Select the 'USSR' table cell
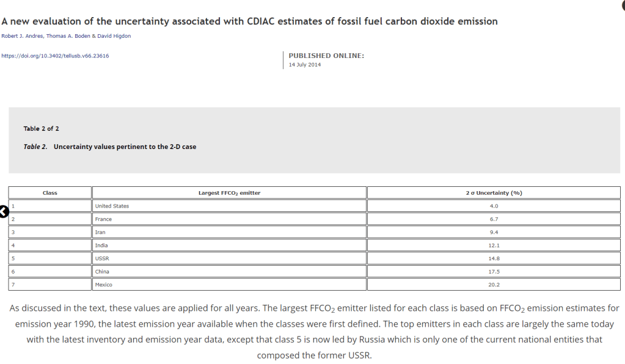 102,258
